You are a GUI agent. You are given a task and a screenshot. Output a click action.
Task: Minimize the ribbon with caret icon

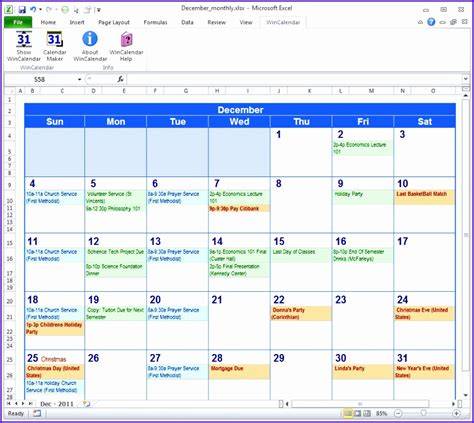point(420,22)
